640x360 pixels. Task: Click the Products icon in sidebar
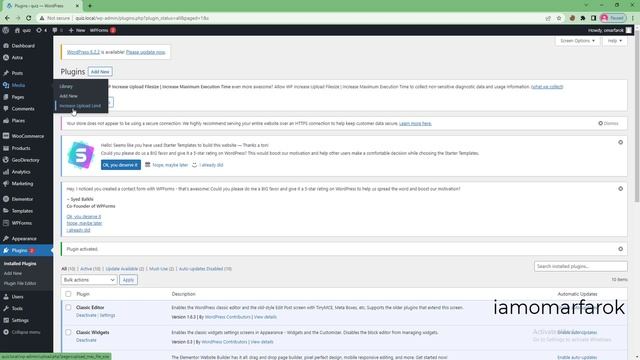pyautogui.click(x=6, y=148)
